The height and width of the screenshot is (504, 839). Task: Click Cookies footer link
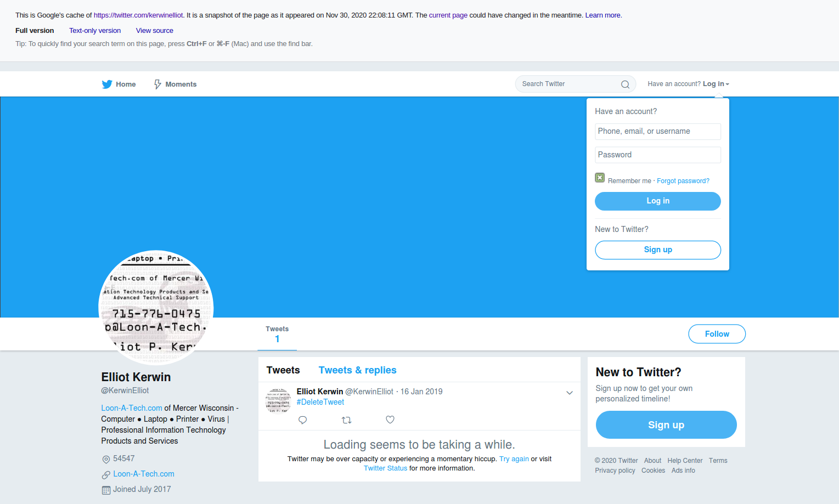(653, 471)
